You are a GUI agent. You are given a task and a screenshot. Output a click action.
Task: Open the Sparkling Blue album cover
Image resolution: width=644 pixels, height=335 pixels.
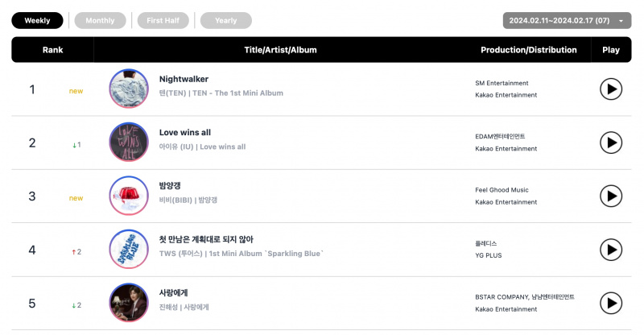(129, 249)
